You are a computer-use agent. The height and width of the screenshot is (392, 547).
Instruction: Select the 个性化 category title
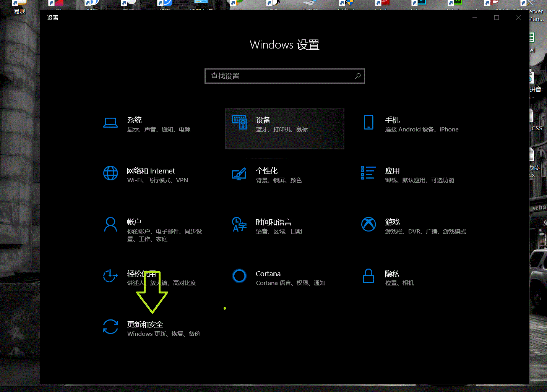point(267,171)
